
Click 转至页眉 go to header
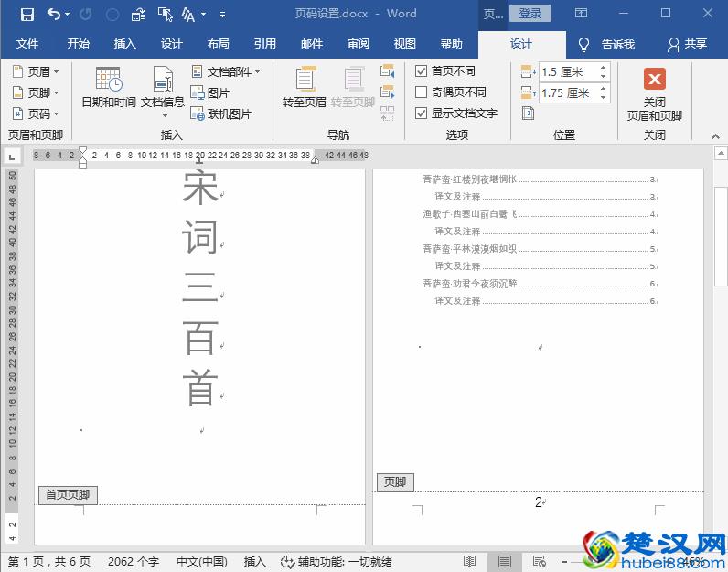[x=305, y=87]
